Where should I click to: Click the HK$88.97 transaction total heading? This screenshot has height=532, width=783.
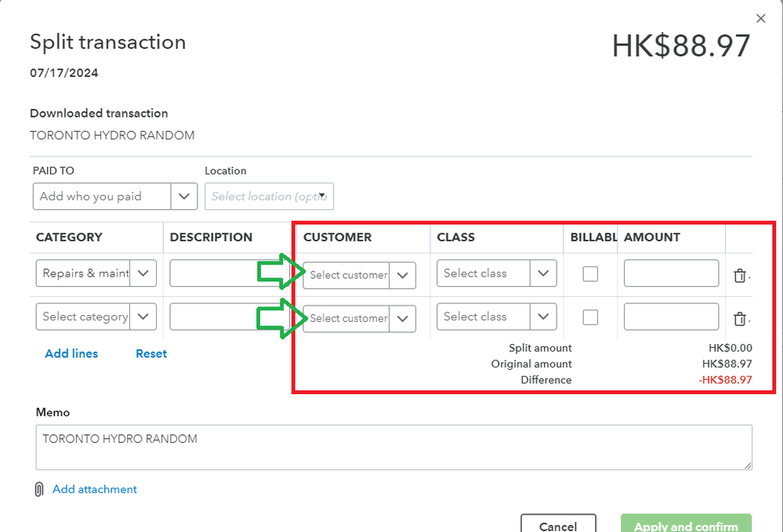coord(681,45)
